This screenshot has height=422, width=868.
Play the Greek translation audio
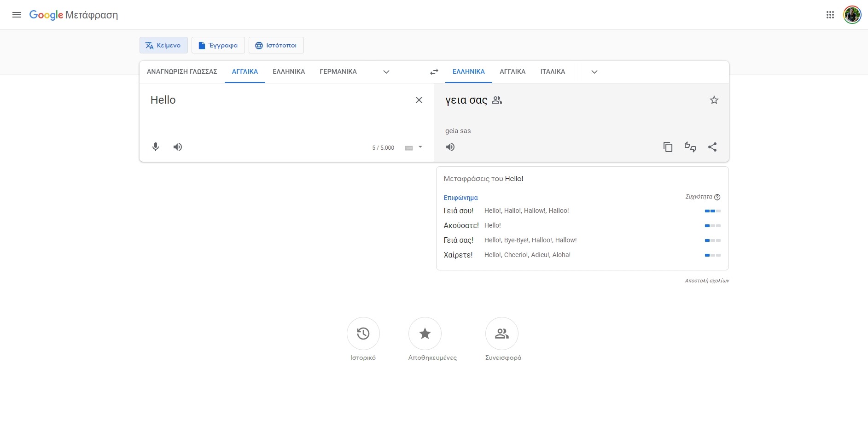tap(450, 147)
